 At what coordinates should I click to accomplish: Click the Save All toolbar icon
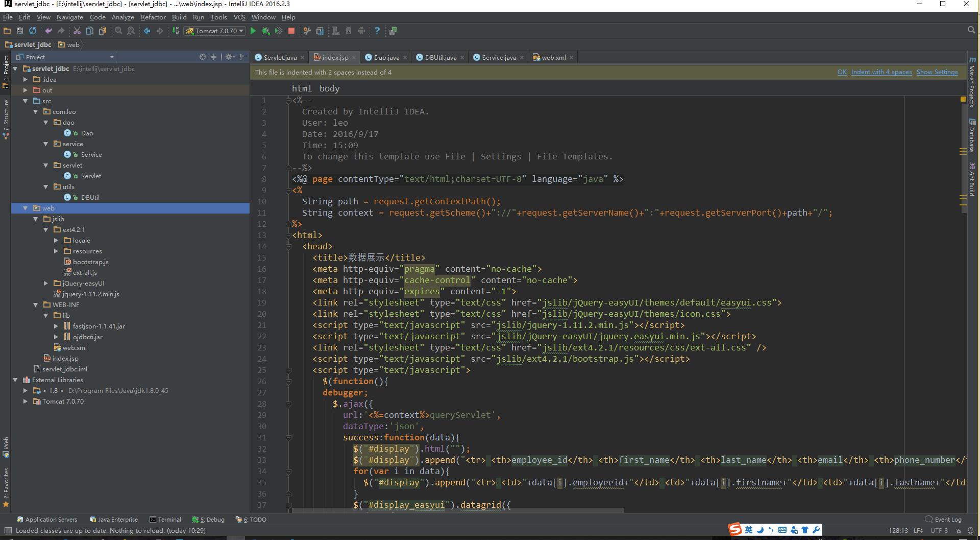click(20, 31)
